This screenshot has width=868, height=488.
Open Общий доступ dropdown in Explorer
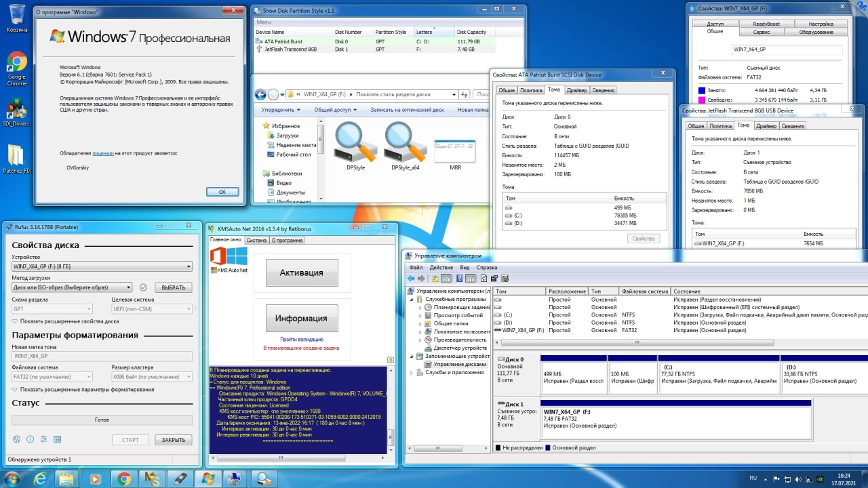pyautogui.click(x=334, y=110)
